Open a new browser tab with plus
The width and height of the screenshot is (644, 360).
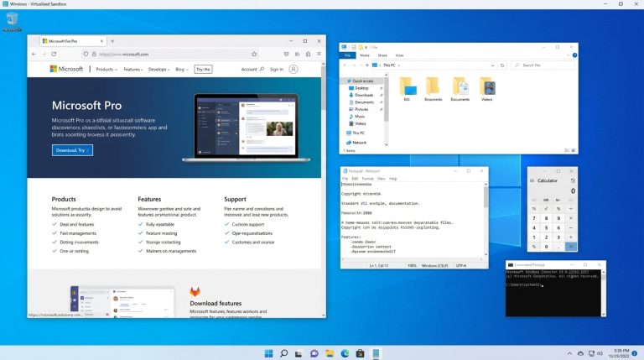coord(112,41)
